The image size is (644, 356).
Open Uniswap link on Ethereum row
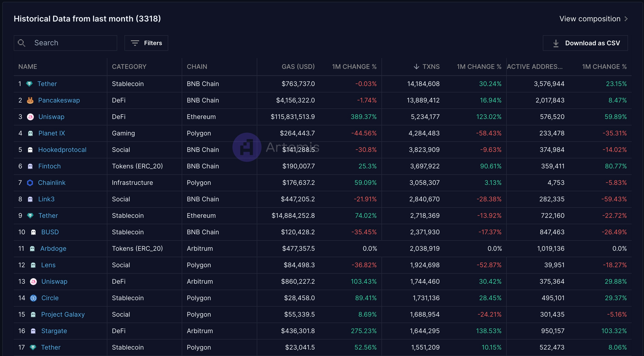pyautogui.click(x=51, y=117)
